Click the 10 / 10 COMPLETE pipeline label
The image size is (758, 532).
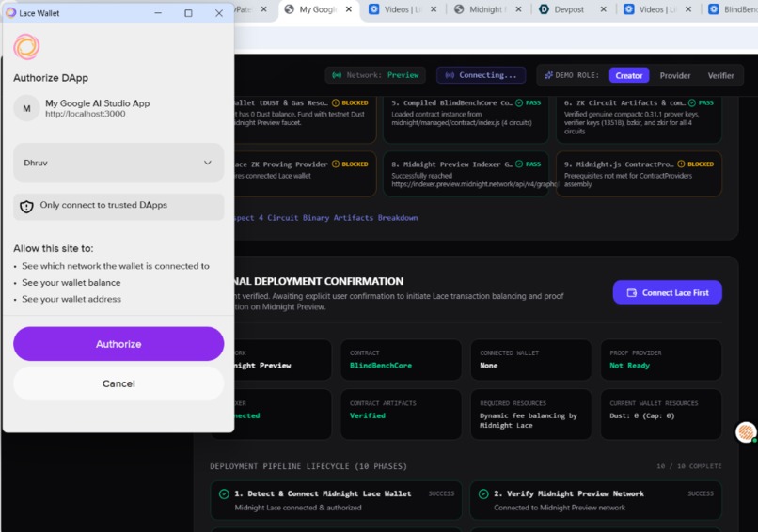click(688, 466)
